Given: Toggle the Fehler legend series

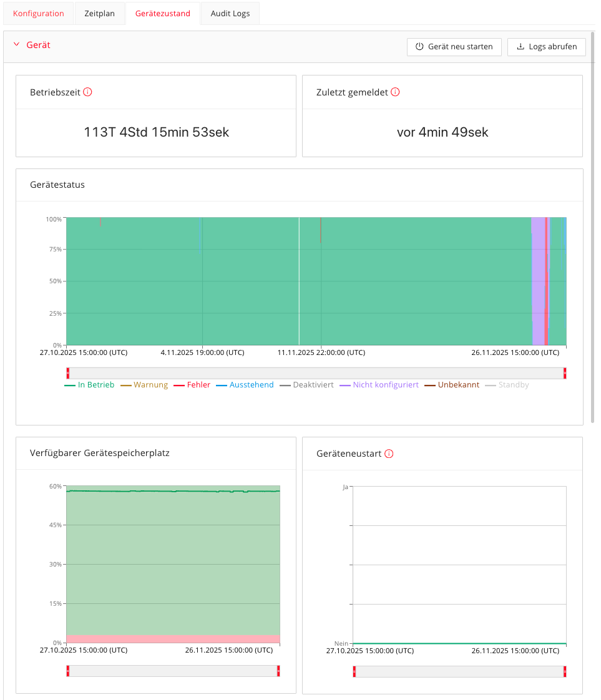Looking at the screenshot, I should pyautogui.click(x=192, y=385).
